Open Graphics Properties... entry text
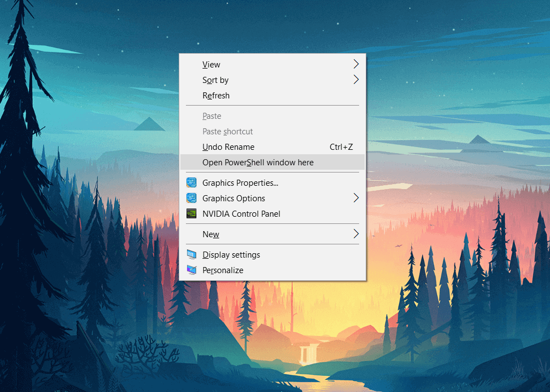 [x=240, y=183]
